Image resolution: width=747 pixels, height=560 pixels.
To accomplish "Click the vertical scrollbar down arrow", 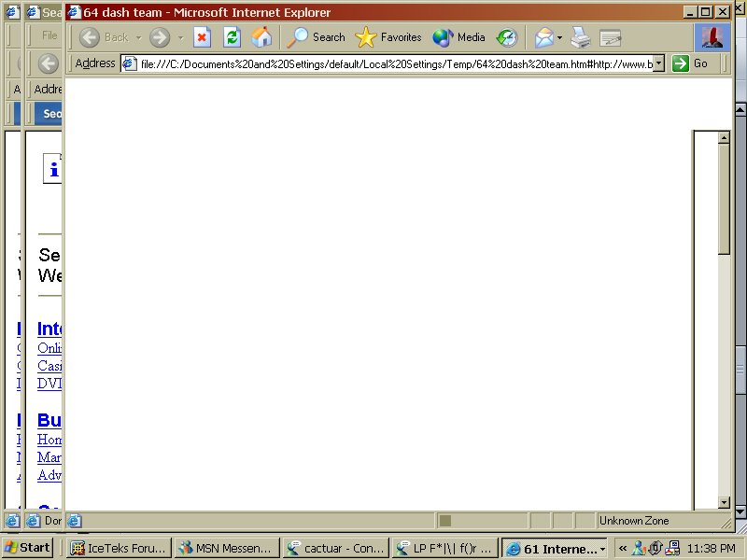I will pos(724,502).
